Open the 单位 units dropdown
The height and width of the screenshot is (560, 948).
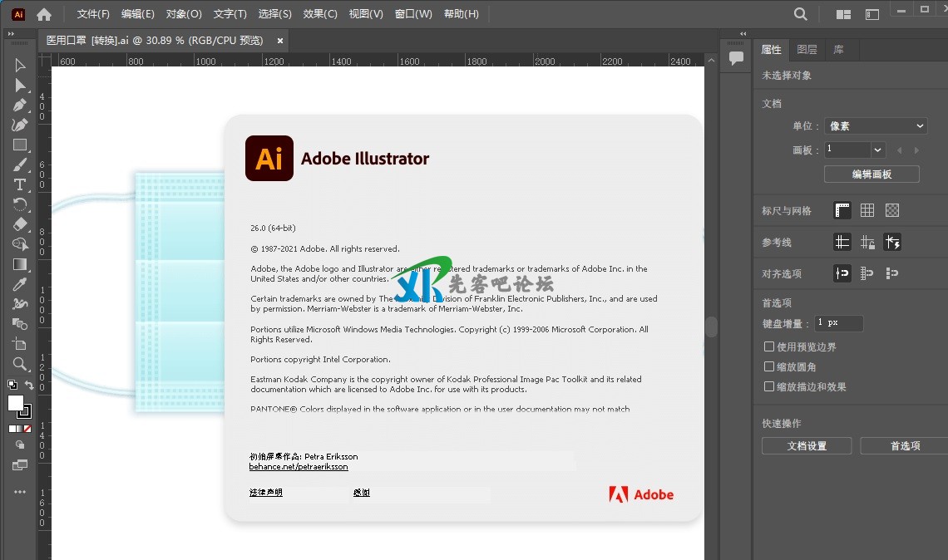pyautogui.click(x=876, y=125)
